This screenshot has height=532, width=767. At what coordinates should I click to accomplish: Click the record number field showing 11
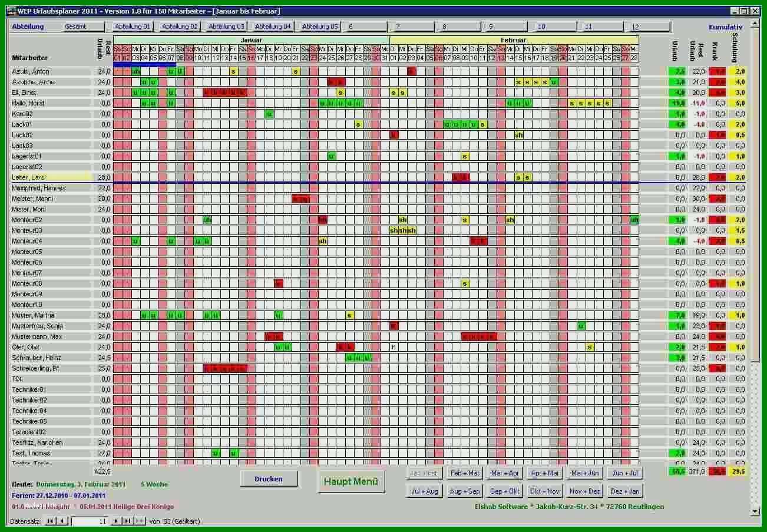[90, 521]
